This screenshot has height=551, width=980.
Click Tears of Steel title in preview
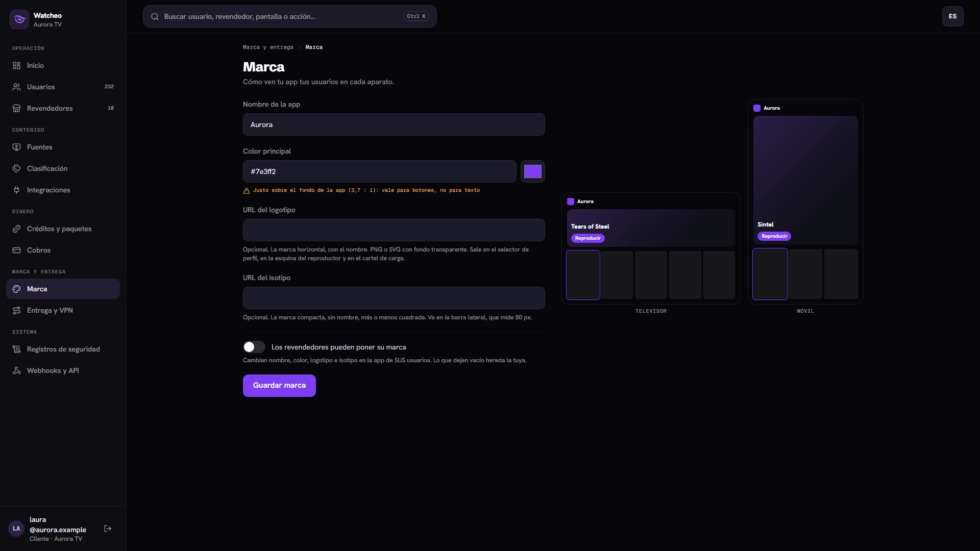point(590,227)
